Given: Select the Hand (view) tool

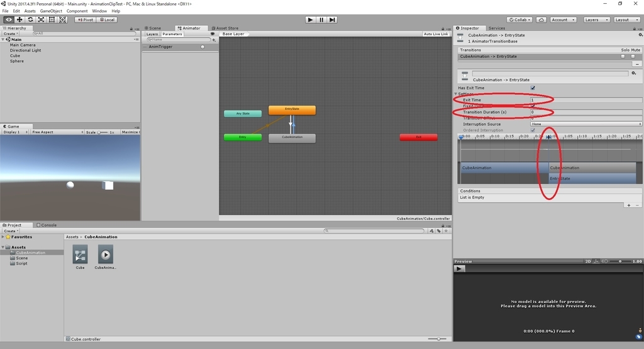Looking at the screenshot, I should click(x=9, y=19).
